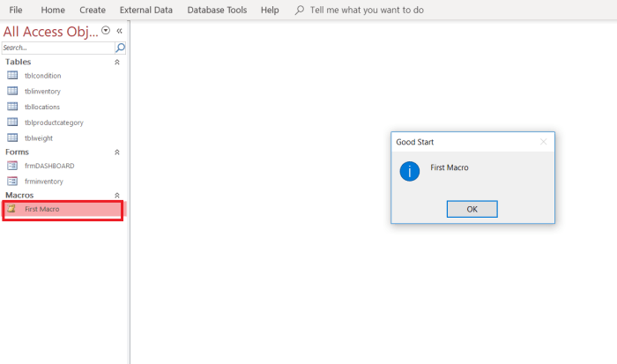Viewport: 617px width, 364px height.
Task: Select the tblcondition table name
Action: click(x=43, y=76)
